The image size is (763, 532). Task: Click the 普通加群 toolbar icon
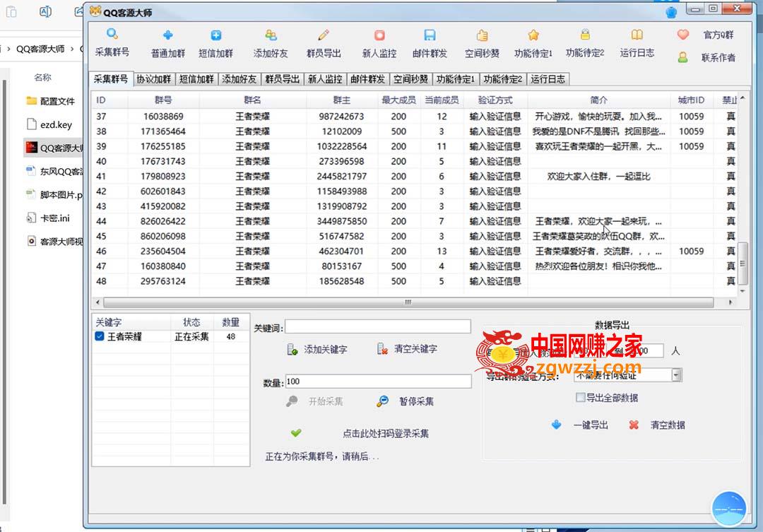[x=168, y=35]
